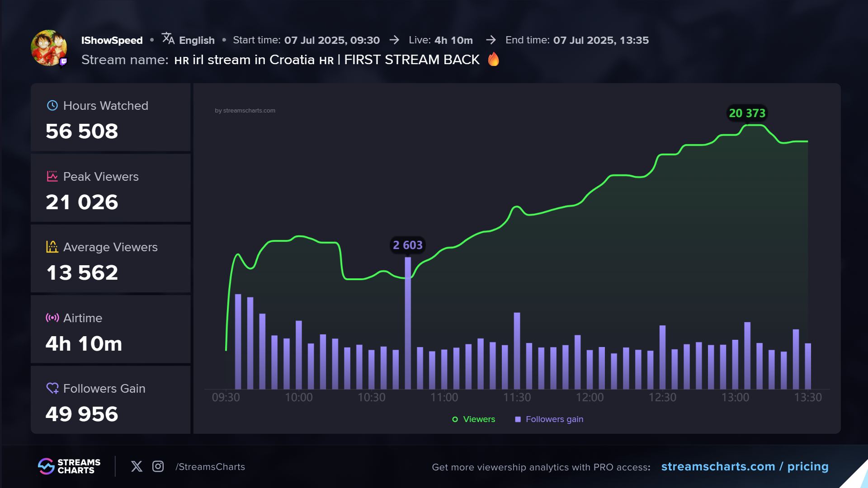Click the 2 603 followers bar label
The width and height of the screenshot is (868, 488).
[407, 245]
